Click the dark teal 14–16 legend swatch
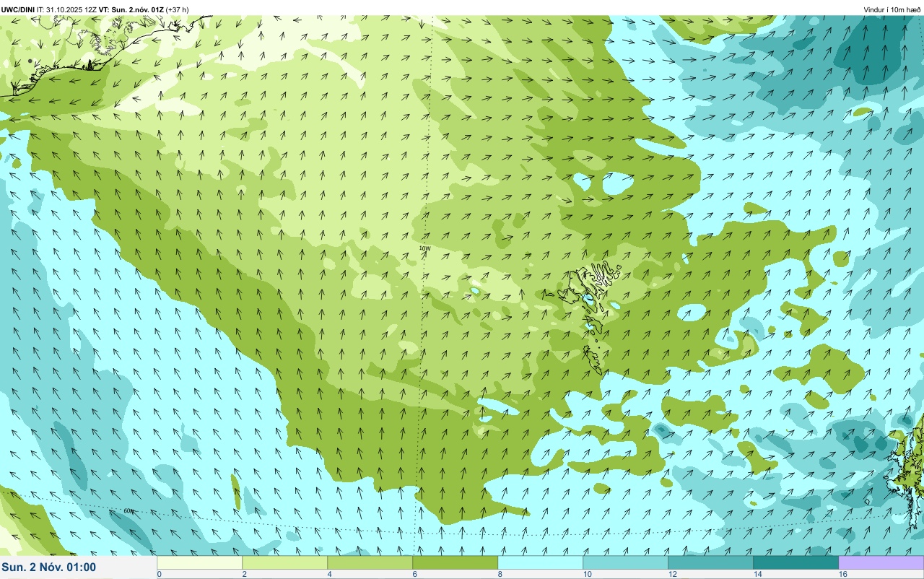 pos(796,562)
